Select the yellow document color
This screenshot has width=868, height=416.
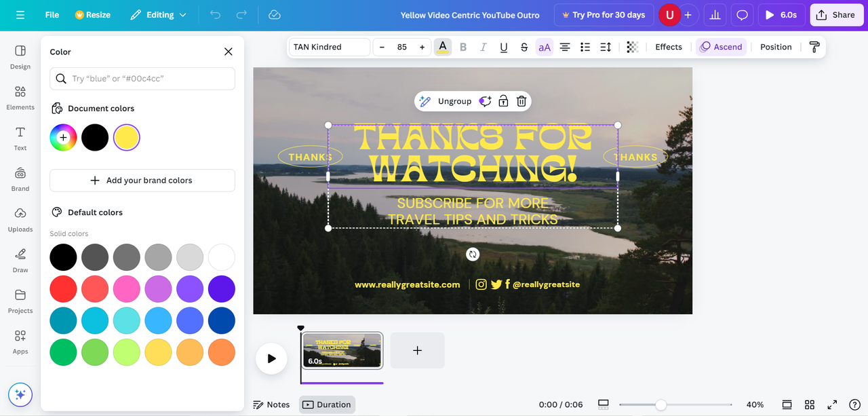(x=127, y=137)
